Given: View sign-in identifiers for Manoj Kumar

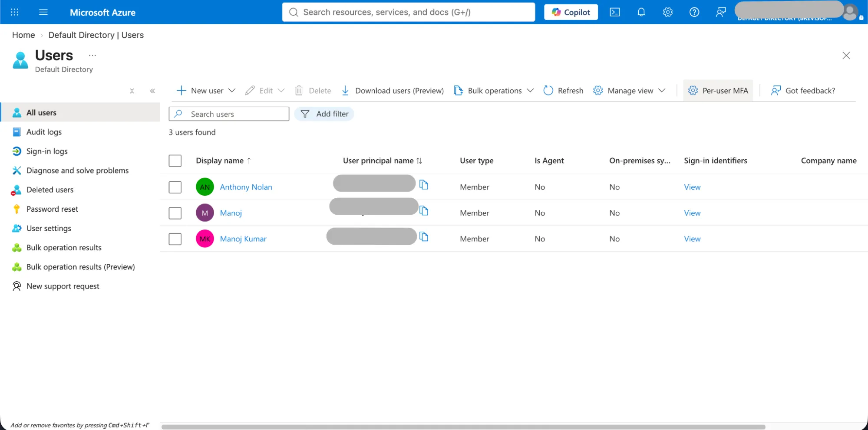Looking at the screenshot, I should point(692,239).
